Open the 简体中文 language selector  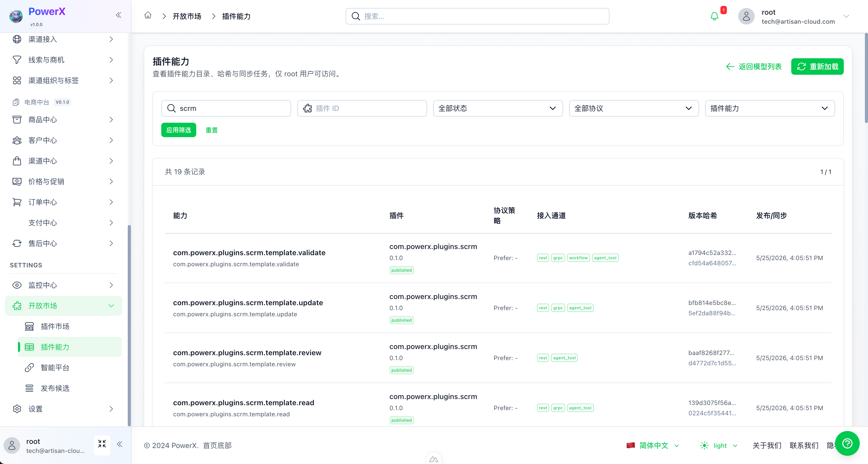(x=653, y=445)
